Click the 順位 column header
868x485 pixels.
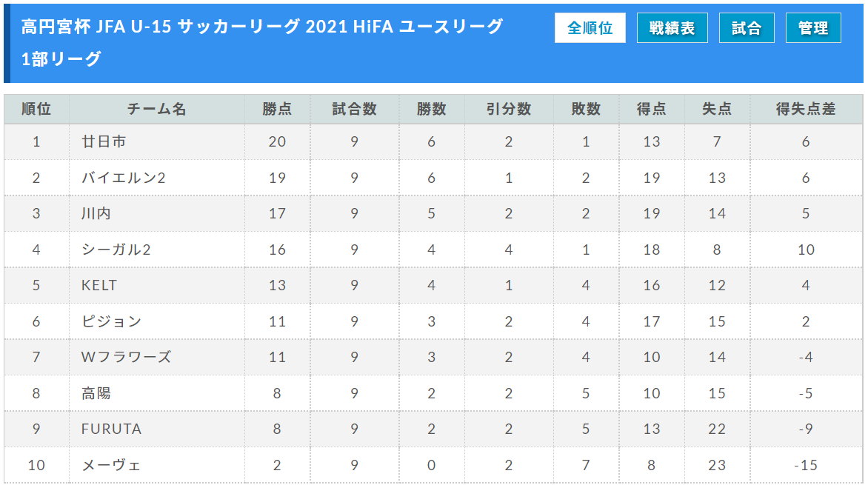[36, 109]
